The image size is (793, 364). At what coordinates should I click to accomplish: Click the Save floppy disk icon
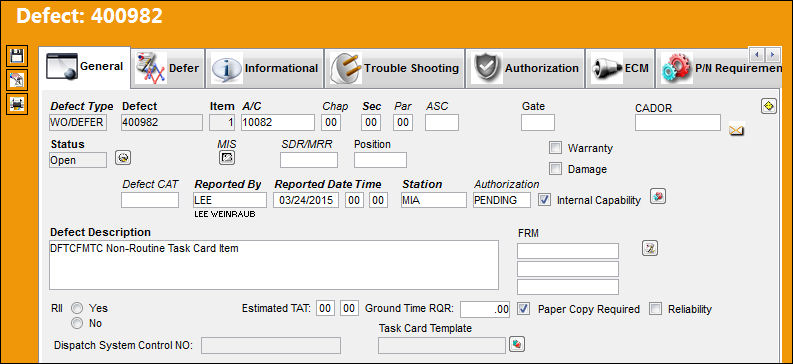pos(17,56)
